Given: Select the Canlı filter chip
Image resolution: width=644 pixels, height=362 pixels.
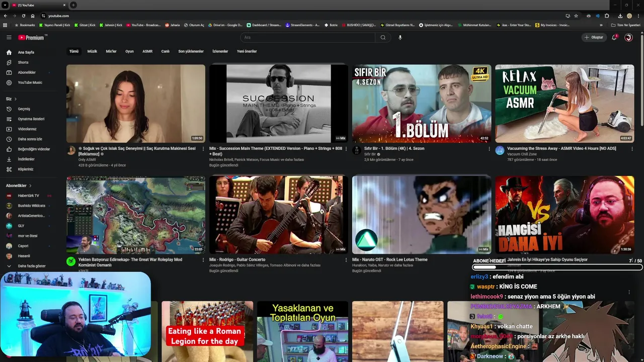Looking at the screenshot, I should 165,51.
